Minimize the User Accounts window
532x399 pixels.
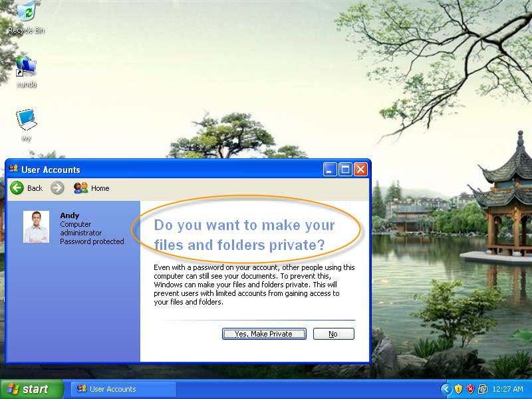(x=329, y=170)
